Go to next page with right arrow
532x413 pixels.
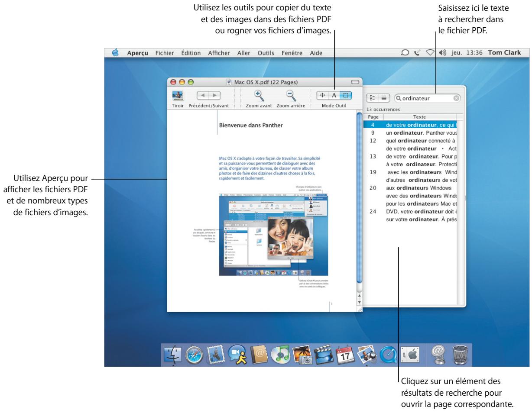214,95
